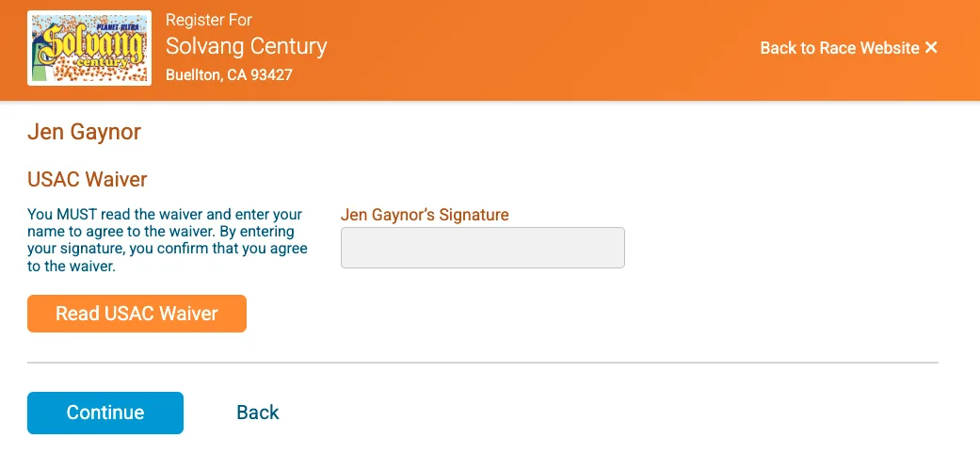Go back using the Back link
Image resolution: width=980 pixels, height=470 pixels.
258,413
